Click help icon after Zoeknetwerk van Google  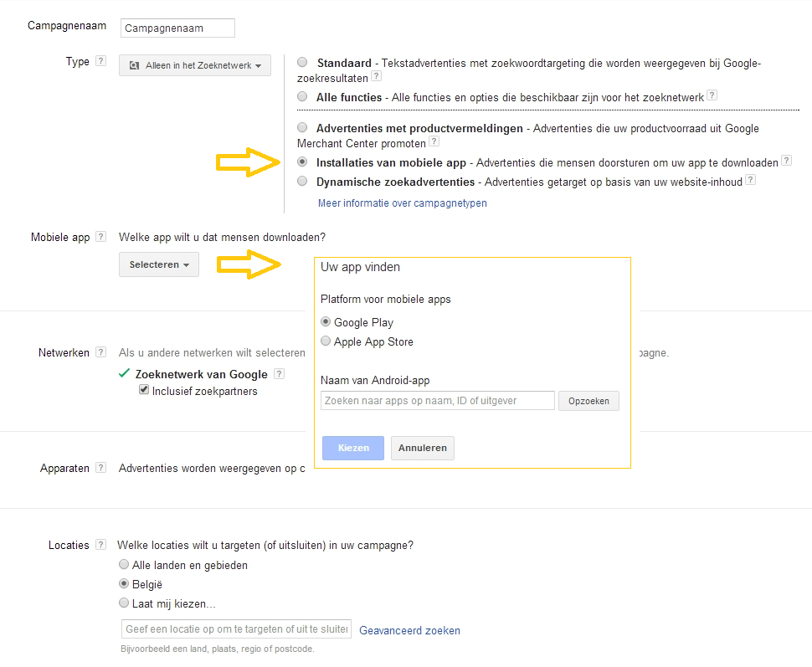279,373
